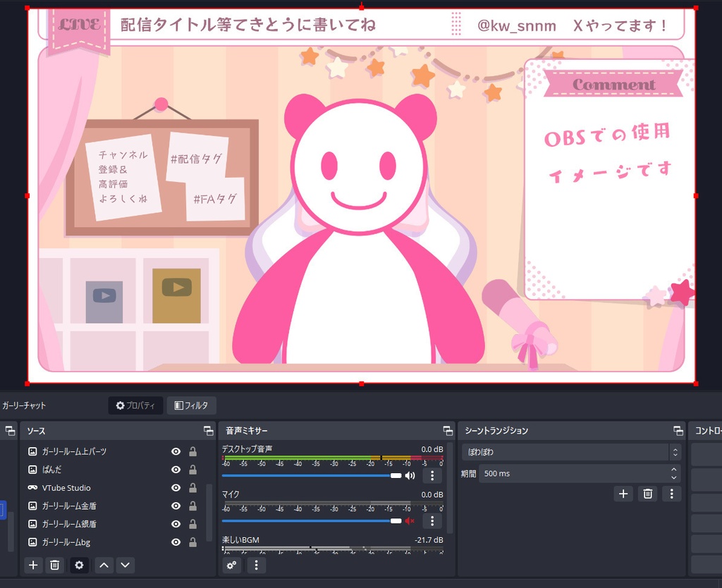Open the プロパティ tab for ガーリーチャット
722x588 pixels.
pos(135,405)
